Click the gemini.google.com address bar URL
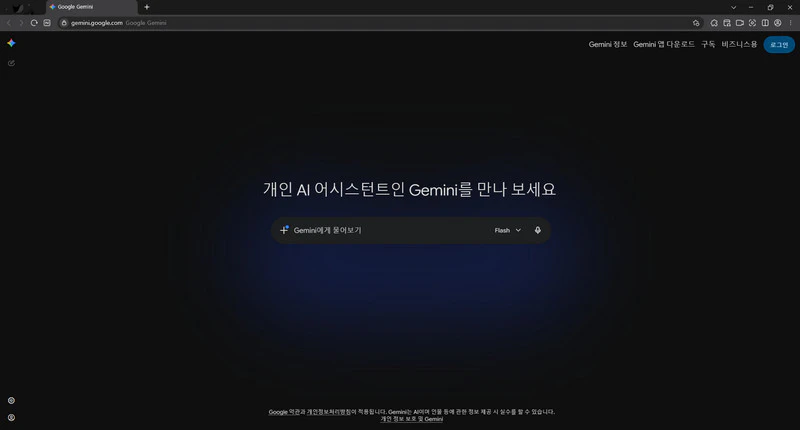Screen dimensions: 800x430 click(97, 23)
